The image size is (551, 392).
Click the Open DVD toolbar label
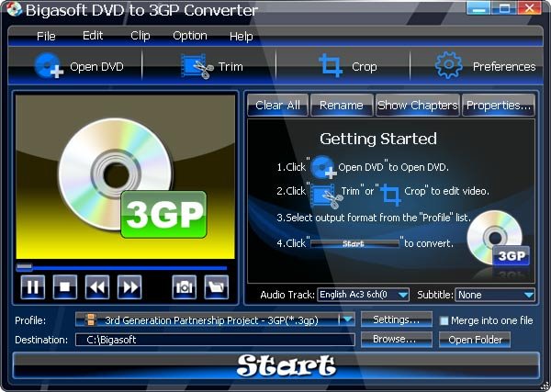[96, 66]
